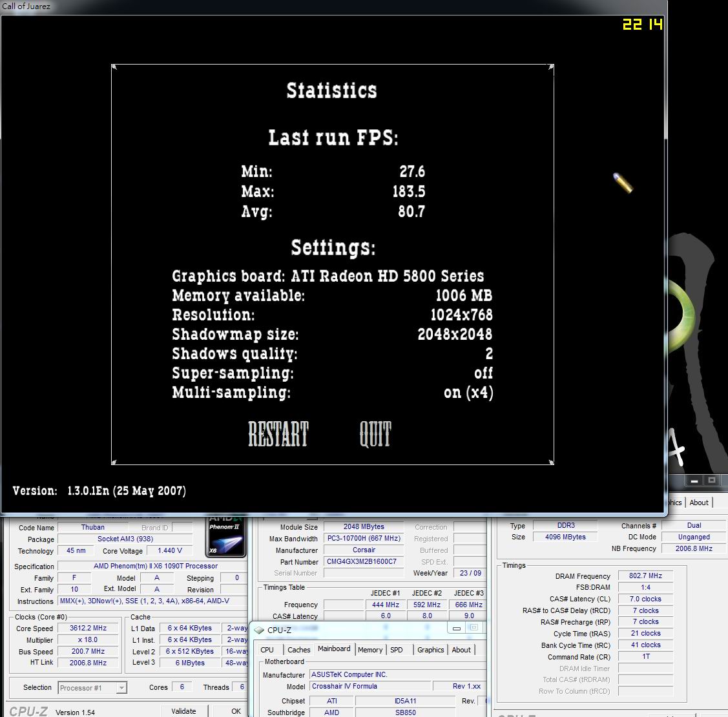This screenshot has width=728, height=717.
Task: Click the Week/Year value 23 / 09
Action: pyautogui.click(x=470, y=573)
